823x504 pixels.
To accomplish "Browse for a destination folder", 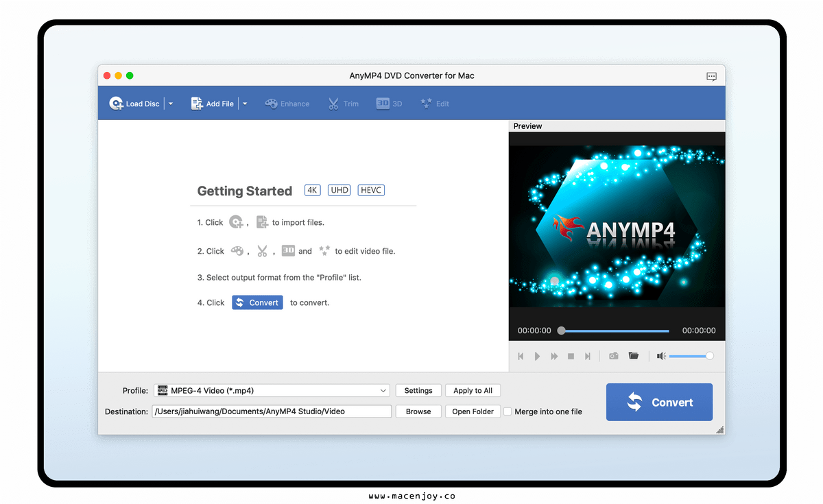I will click(418, 411).
